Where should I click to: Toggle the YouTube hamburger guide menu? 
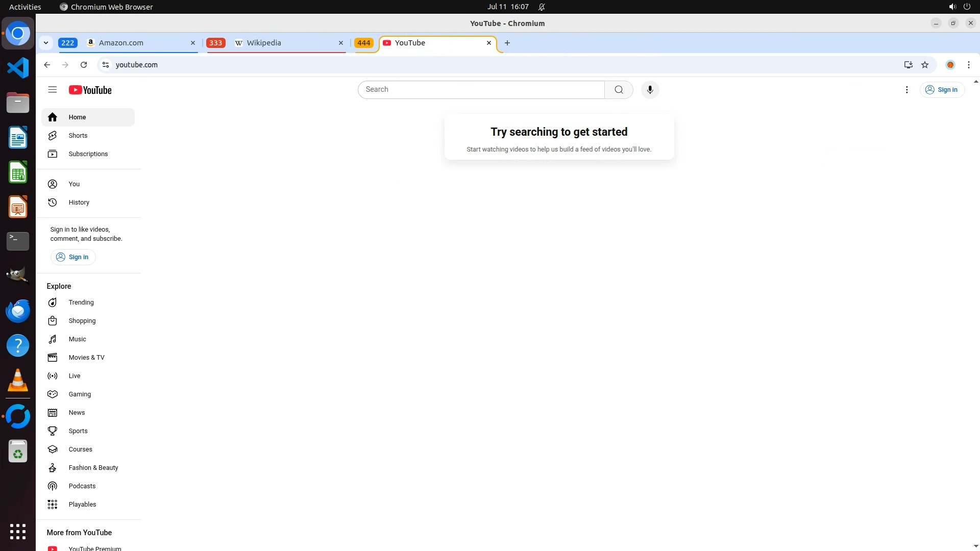click(52, 90)
